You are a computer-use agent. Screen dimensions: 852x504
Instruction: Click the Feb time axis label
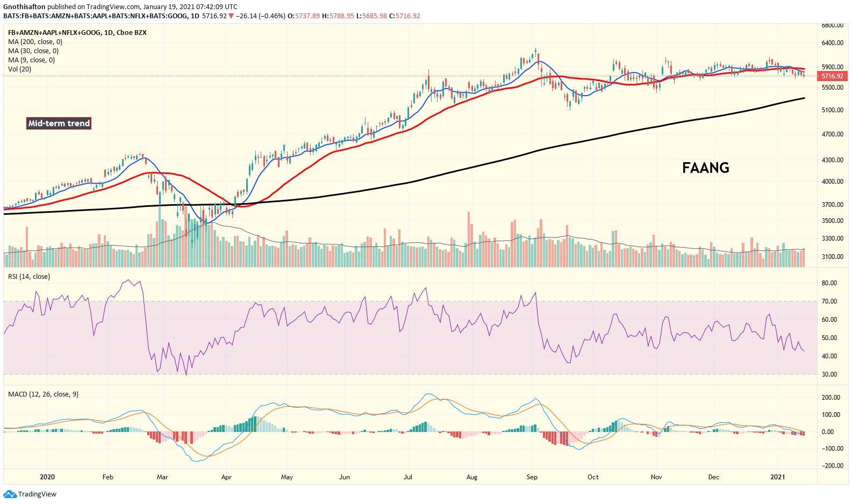coord(108,477)
